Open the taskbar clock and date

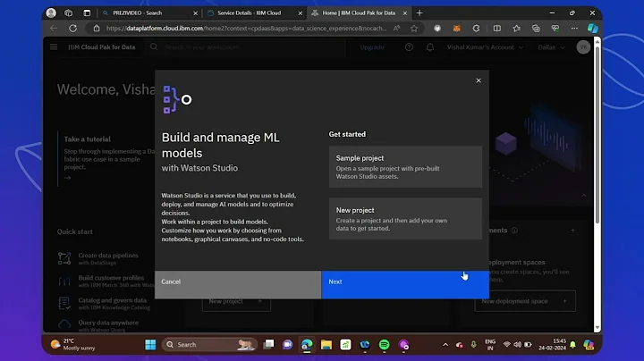(555, 345)
